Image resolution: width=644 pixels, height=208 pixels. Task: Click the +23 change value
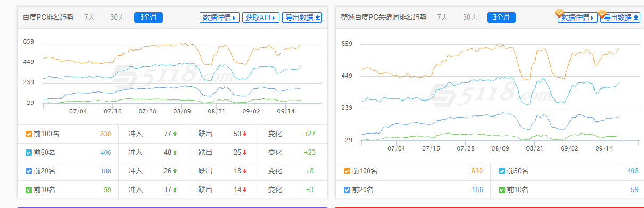point(310,153)
